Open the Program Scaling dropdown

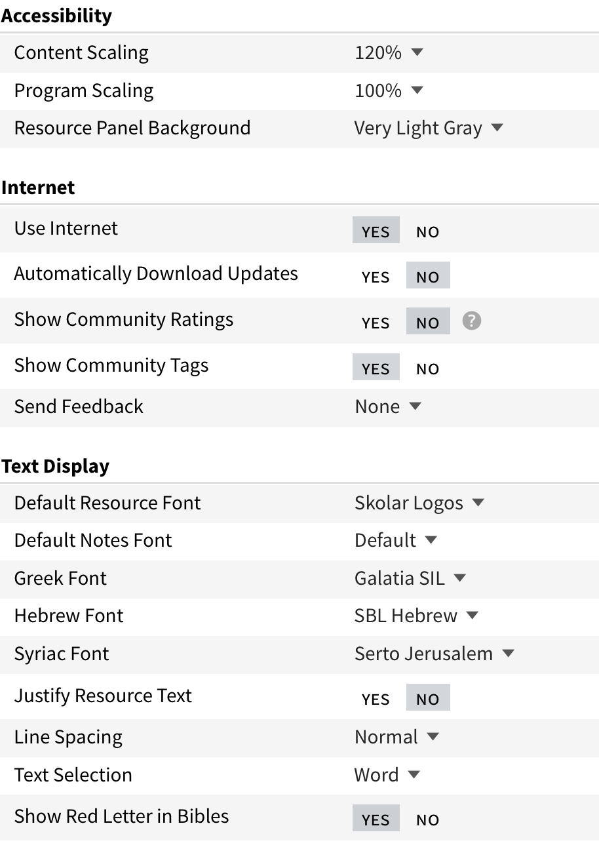coord(389,90)
